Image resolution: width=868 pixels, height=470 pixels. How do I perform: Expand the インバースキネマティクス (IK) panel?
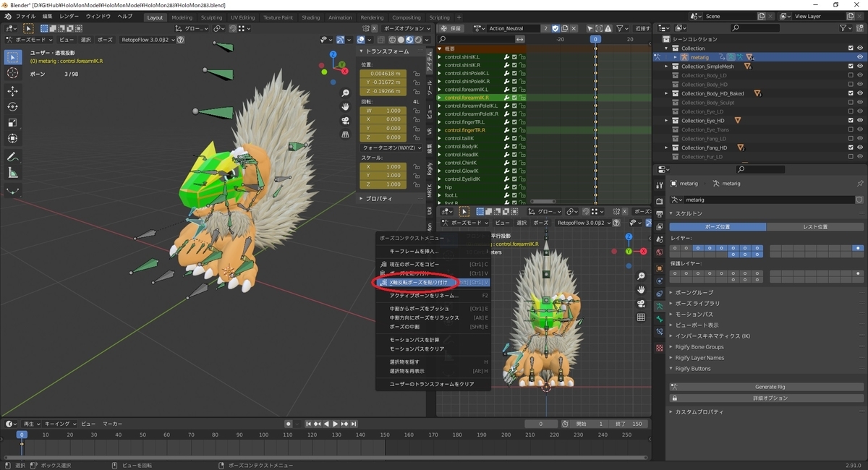712,336
